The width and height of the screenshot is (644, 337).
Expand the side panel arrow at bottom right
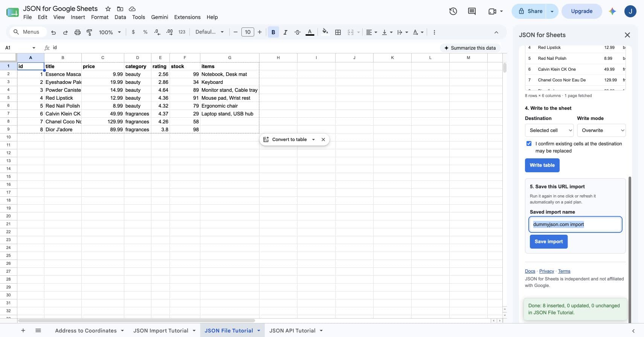click(633, 331)
